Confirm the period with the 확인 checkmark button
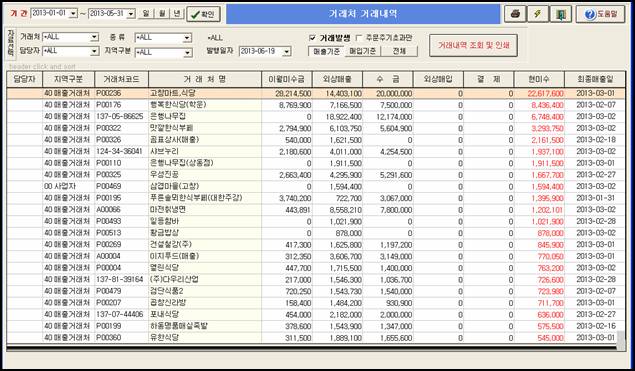The width and height of the screenshot is (635, 371). pyautogui.click(x=203, y=14)
